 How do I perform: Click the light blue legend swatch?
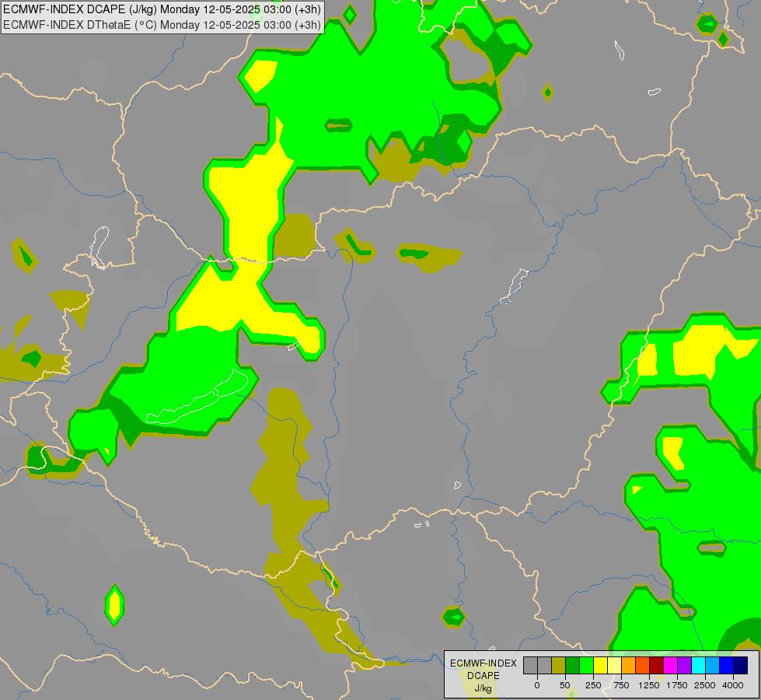tap(713, 666)
